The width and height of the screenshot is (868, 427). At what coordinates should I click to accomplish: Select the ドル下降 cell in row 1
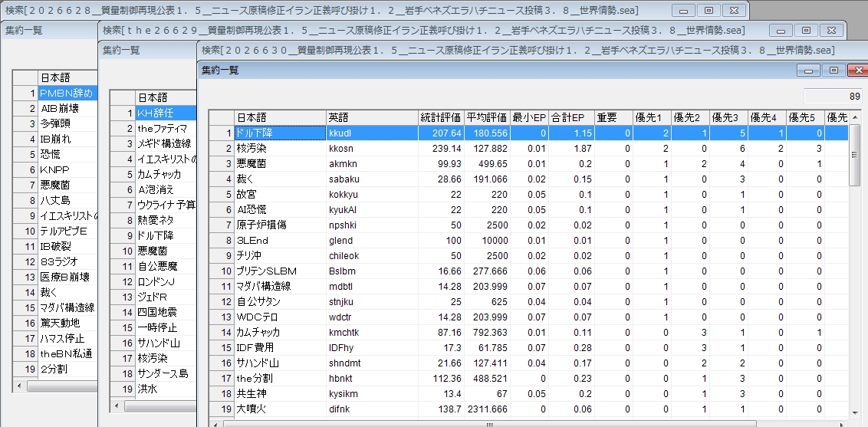[280, 133]
